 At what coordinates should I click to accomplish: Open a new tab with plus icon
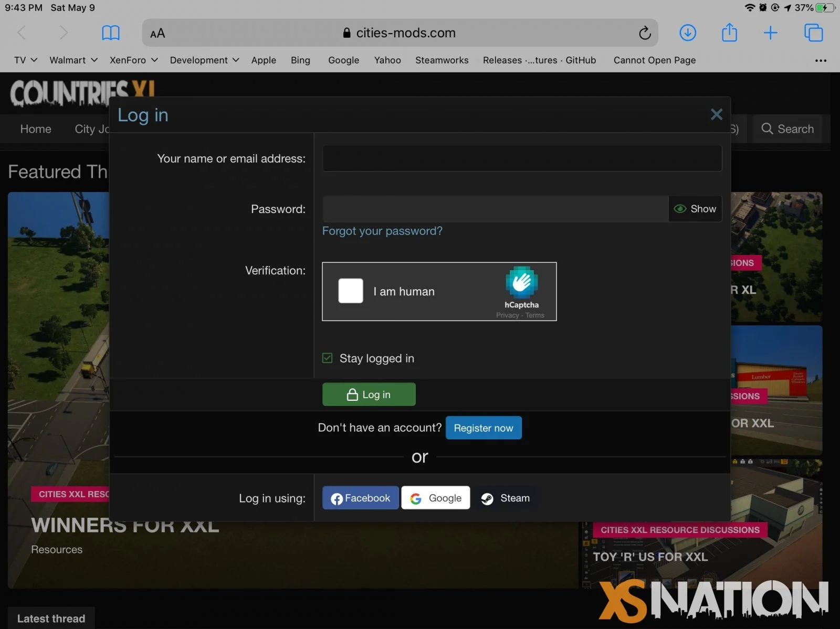click(x=770, y=33)
